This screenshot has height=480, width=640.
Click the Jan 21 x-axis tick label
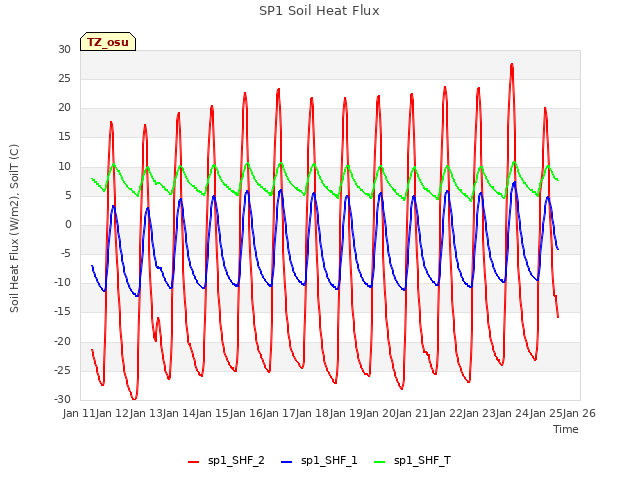pyautogui.click(x=413, y=413)
